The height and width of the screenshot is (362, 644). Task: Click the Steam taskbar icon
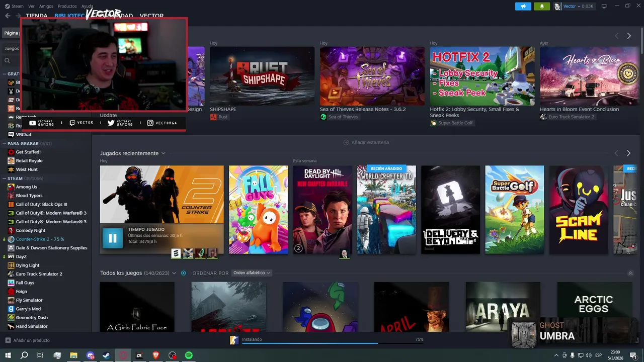106,355
